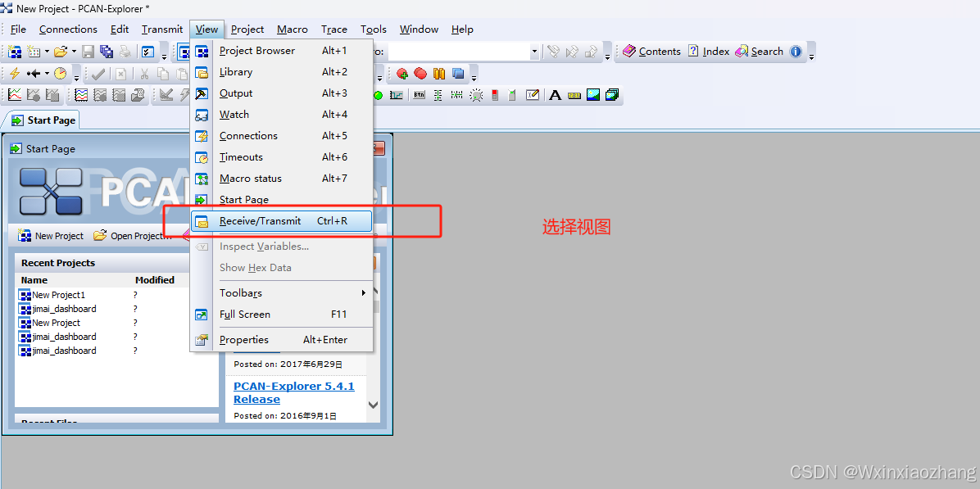The image size is (980, 489).
Task: Open the Tools menu
Action: pos(373,29)
